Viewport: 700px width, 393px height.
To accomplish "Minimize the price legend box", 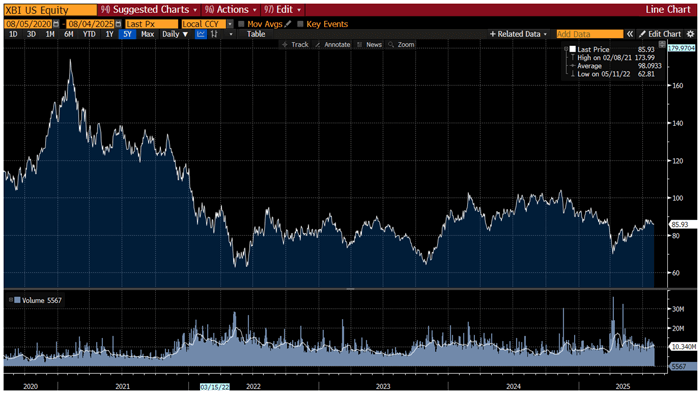I will point(662,44).
